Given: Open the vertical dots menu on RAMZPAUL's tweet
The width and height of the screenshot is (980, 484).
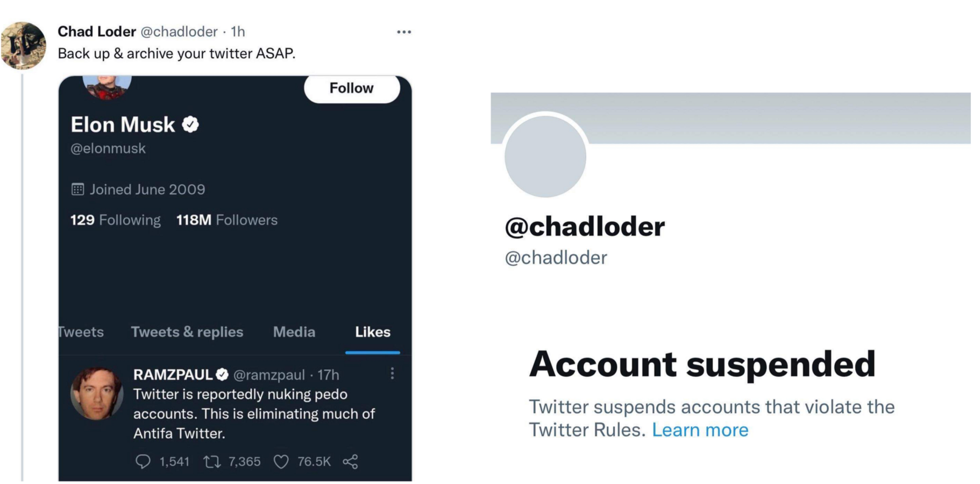Looking at the screenshot, I should [x=392, y=374].
